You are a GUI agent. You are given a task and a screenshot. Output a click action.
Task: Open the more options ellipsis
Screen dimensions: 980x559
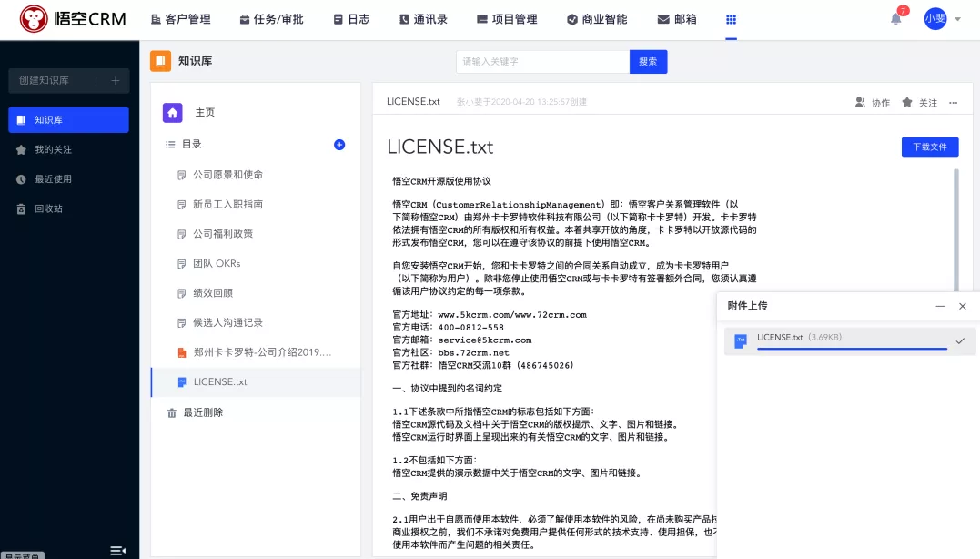(x=953, y=103)
